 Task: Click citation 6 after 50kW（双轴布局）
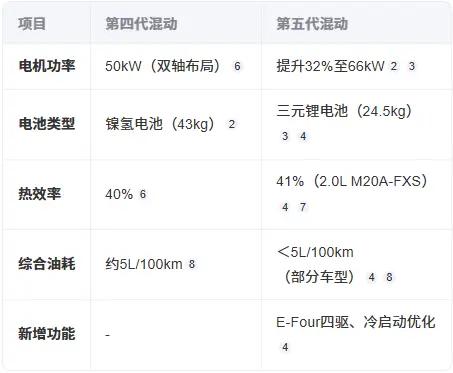237,66
